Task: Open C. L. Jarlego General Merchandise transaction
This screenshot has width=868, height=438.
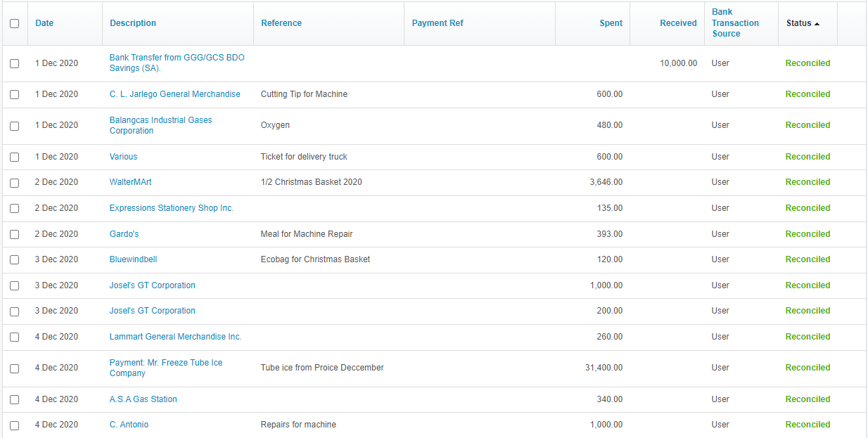Action: pos(174,94)
